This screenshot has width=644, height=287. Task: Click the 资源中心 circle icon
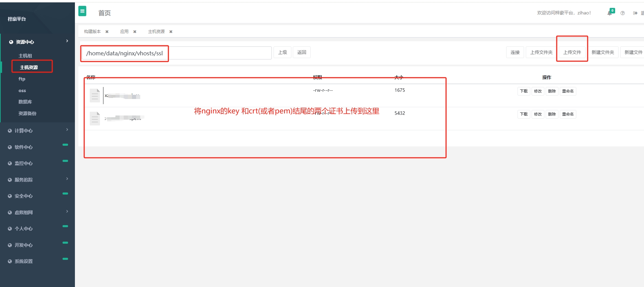(11, 42)
